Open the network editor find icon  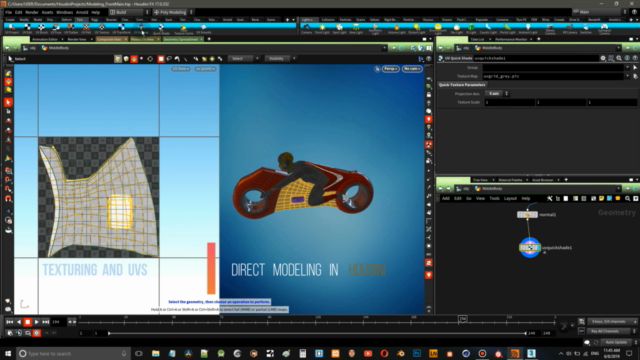click(628, 198)
